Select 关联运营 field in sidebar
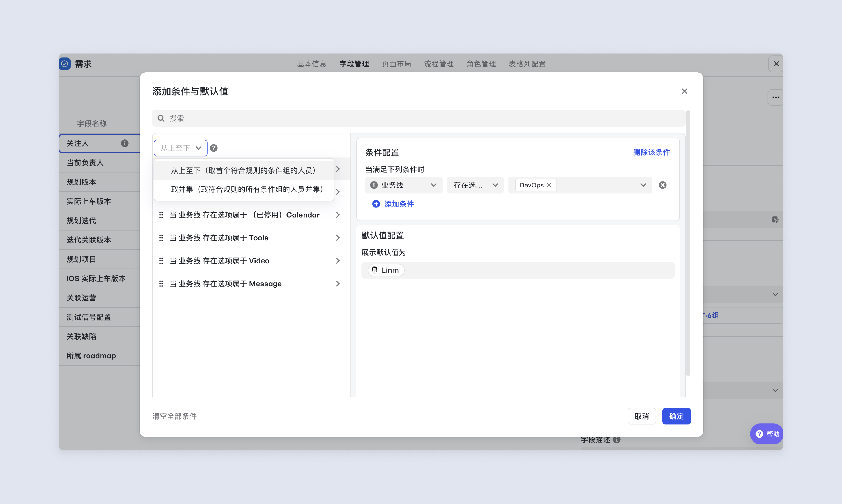 100,298
